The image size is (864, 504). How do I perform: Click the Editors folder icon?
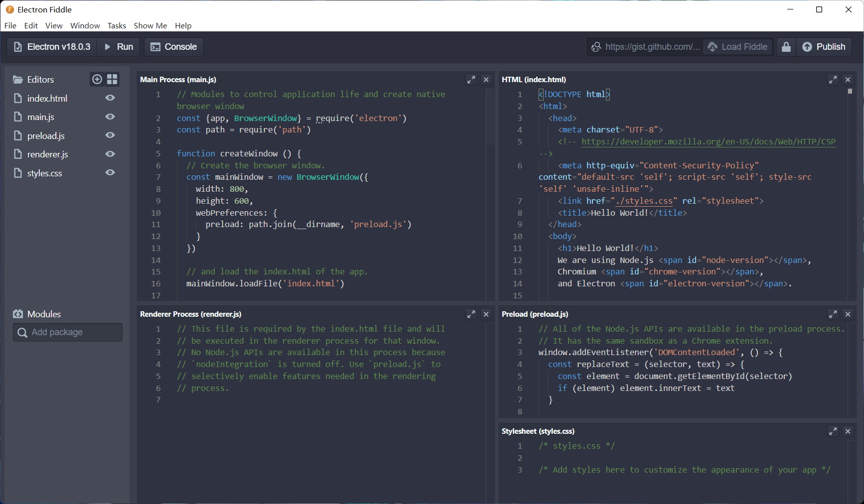(18, 80)
